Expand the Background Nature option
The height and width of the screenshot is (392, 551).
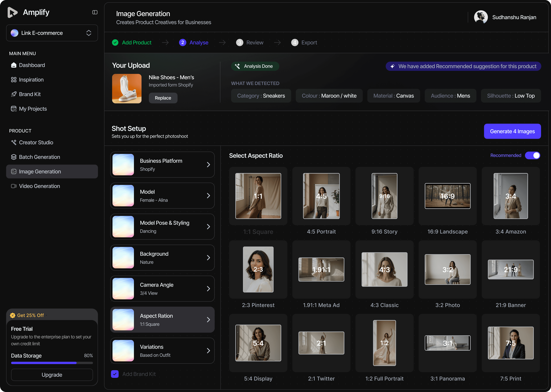point(162,258)
